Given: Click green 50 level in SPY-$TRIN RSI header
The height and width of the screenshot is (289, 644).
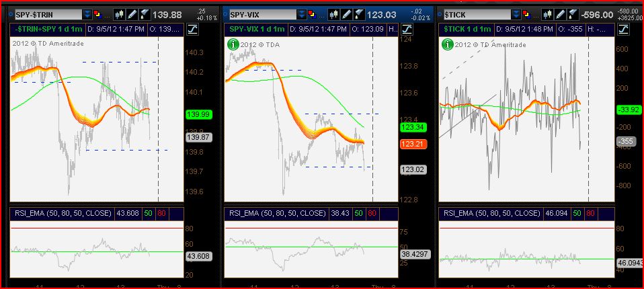Looking at the screenshot, I should point(147,214).
